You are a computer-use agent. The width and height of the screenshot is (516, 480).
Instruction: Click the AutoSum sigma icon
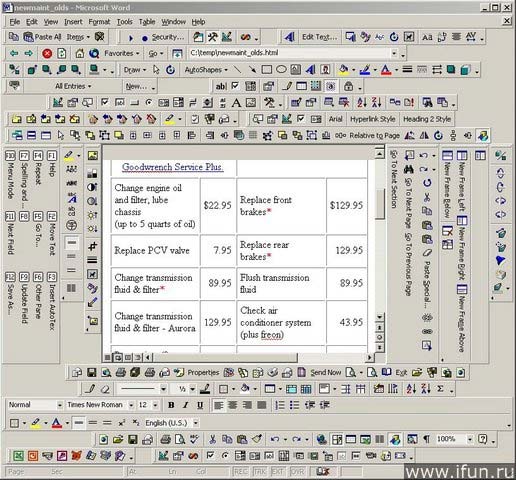tap(440, 389)
